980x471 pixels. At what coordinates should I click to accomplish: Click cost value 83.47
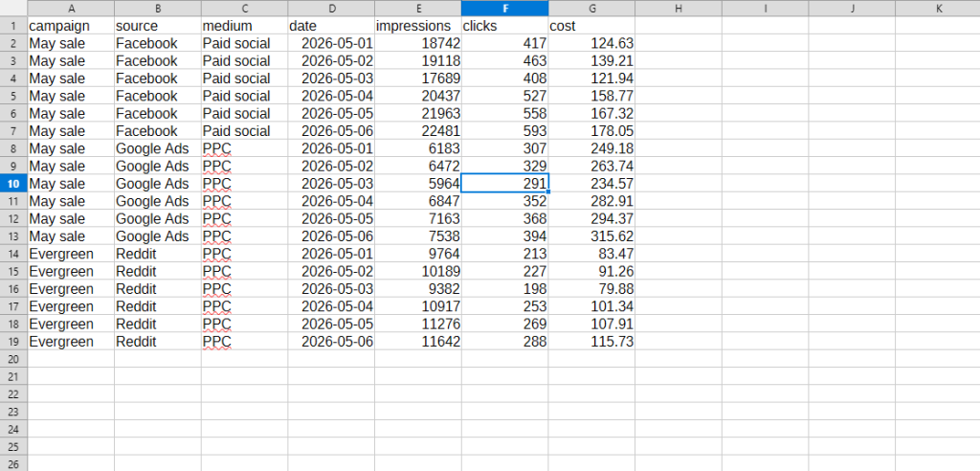(591, 254)
